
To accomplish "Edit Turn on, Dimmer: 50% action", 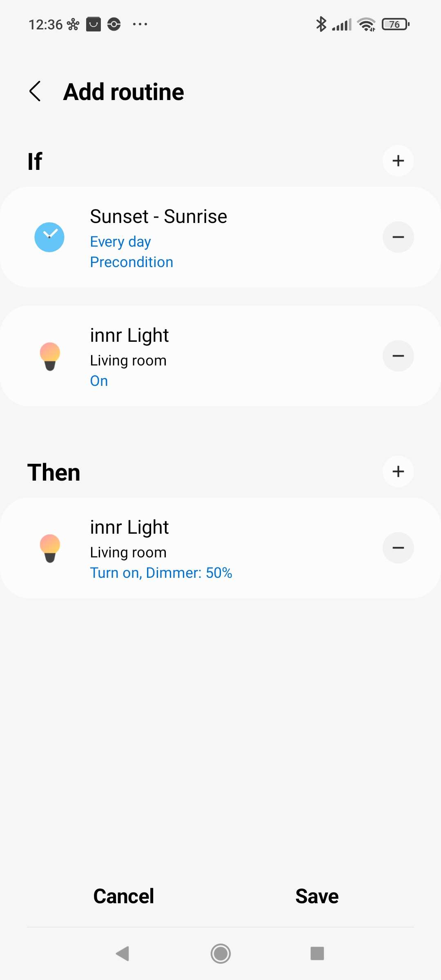I will point(161,573).
